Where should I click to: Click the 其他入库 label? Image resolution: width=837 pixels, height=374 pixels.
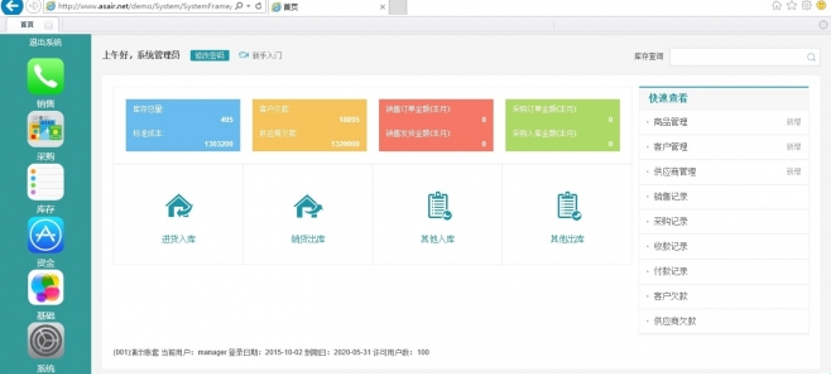click(438, 239)
